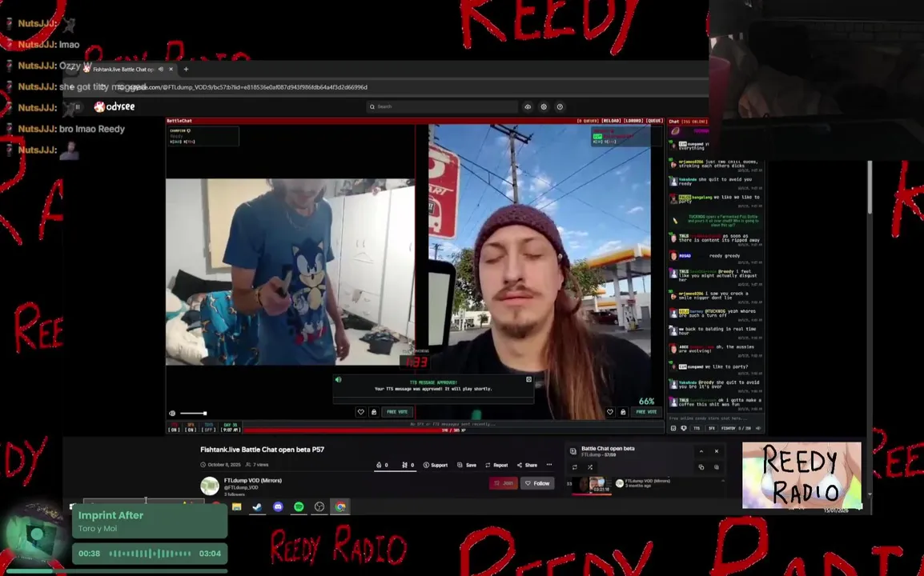Click TTS button in chat toolbar
The image size is (924, 576).
[697, 428]
